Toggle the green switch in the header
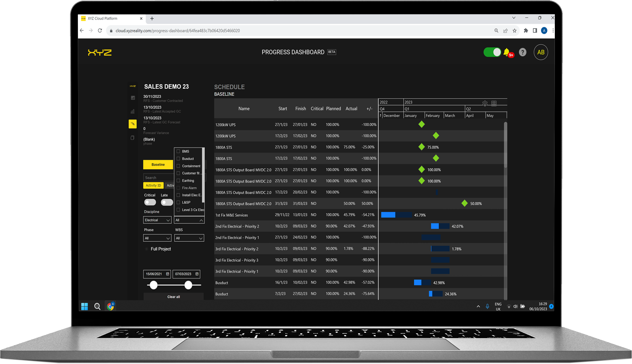This screenshot has width=632, height=364. pyautogui.click(x=492, y=52)
